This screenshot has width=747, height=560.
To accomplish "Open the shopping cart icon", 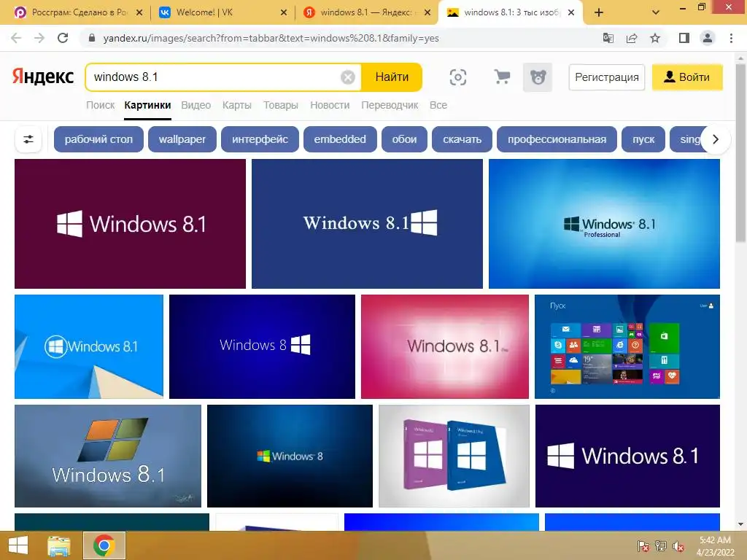I will pyautogui.click(x=502, y=77).
